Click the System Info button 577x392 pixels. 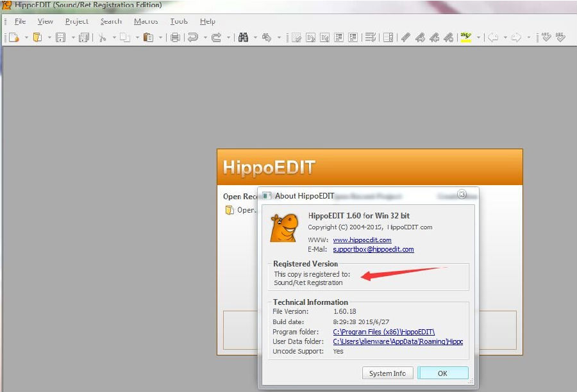tap(387, 373)
